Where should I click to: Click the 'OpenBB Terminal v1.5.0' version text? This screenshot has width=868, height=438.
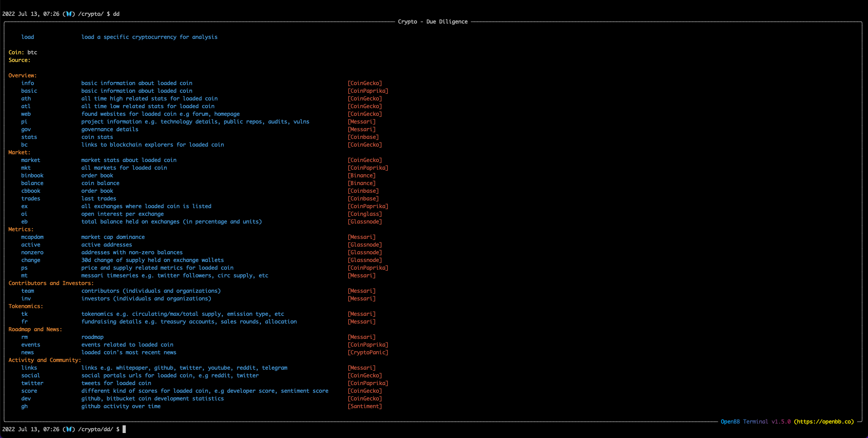coord(756,422)
